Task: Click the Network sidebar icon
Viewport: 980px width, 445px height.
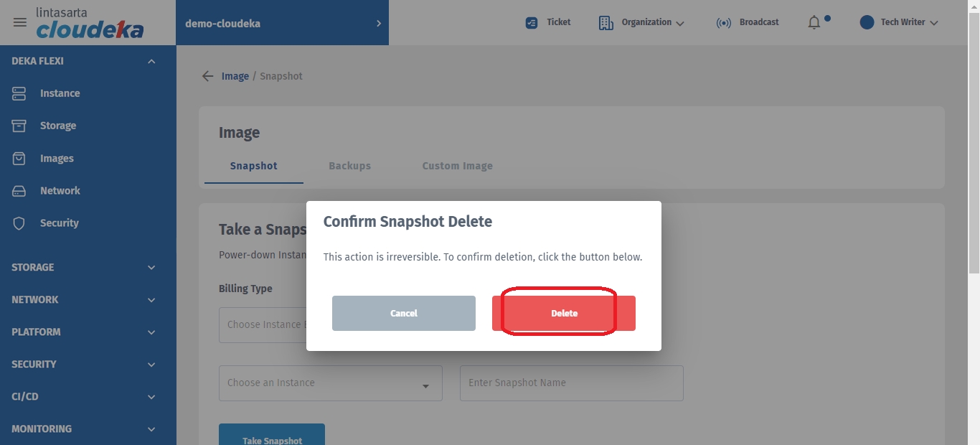Action: tap(19, 191)
